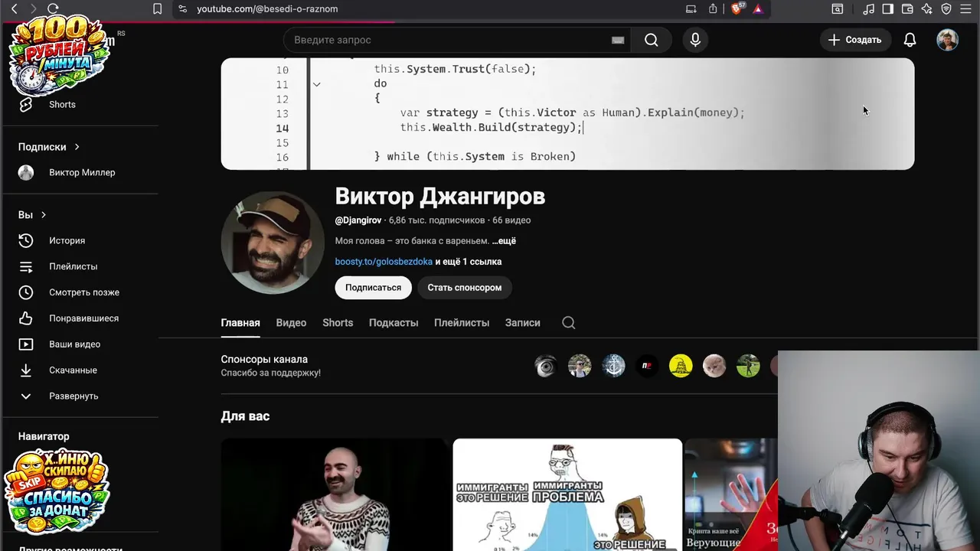Viewport: 980px width, 551px height.
Task: Open the browser hamburger menu
Action: [966, 9]
